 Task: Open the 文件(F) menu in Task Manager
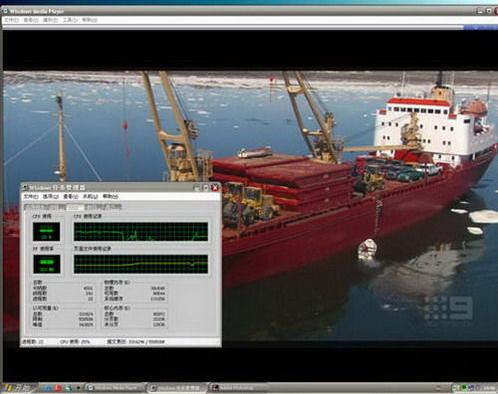pos(31,196)
